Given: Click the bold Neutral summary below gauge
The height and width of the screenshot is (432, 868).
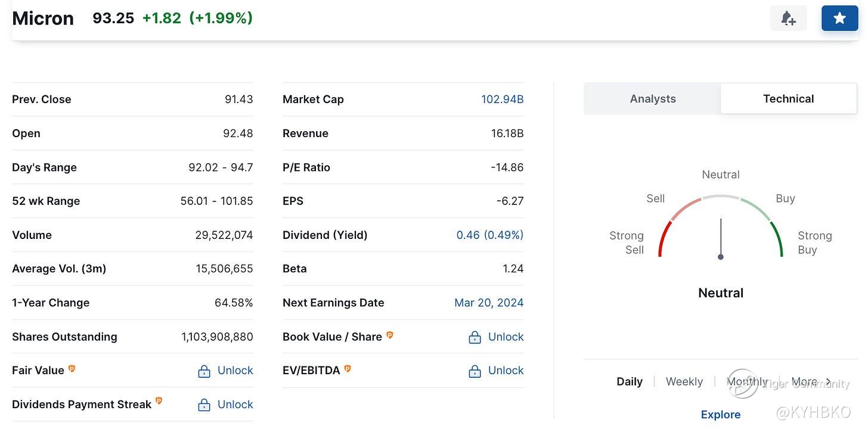Looking at the screenshot, I should click(x=721, y=293).
